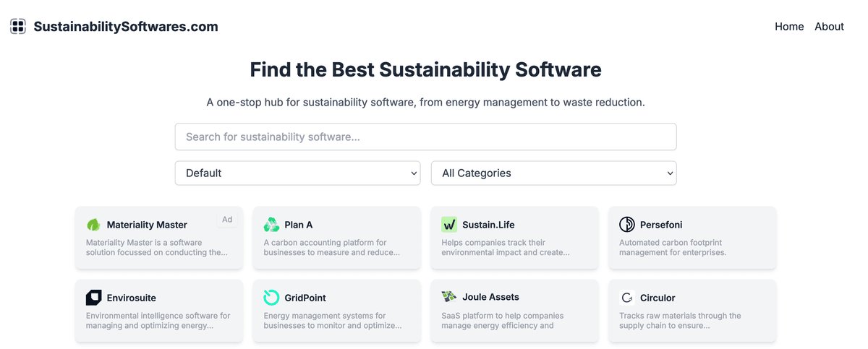Screen dimensions: 868x349
Task: Go to the Home page
Action: click(x=789, y=27)
